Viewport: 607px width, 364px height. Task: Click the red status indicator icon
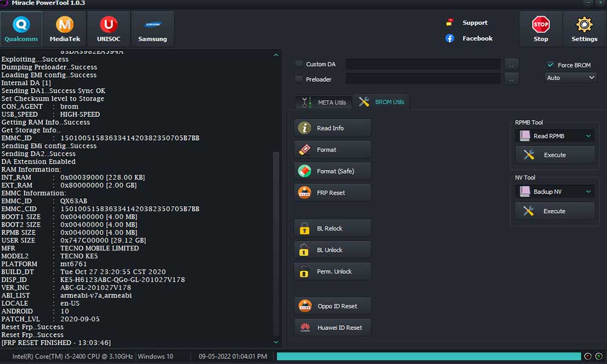[x=588, y=356]
